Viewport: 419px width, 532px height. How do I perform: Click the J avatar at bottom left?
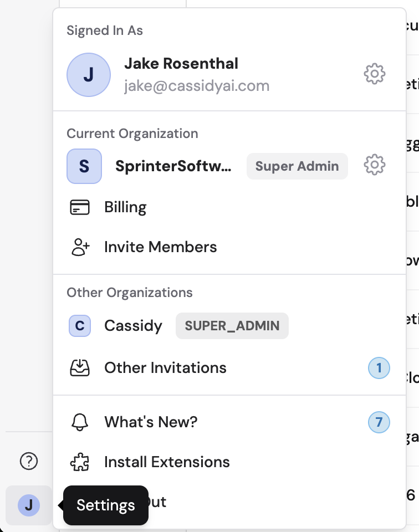click(x=28, y=505)
